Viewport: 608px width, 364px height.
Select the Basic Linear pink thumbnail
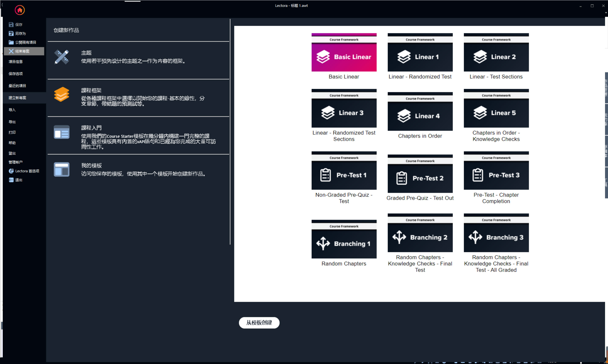point(344,52)
